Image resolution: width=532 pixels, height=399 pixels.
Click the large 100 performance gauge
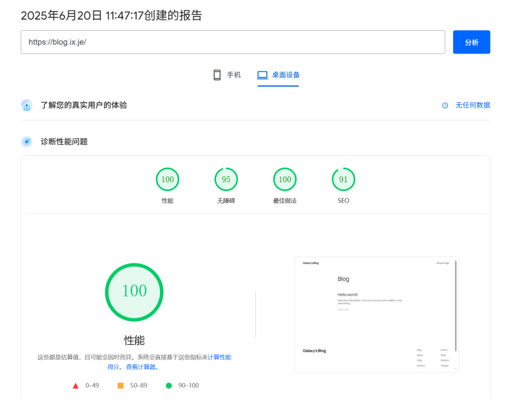(134, 292)
